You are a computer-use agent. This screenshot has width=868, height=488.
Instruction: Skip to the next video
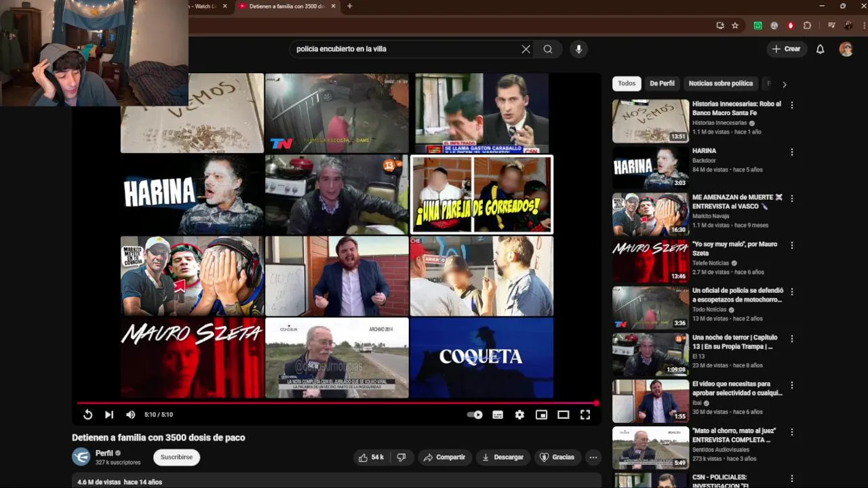pos(109,415)
